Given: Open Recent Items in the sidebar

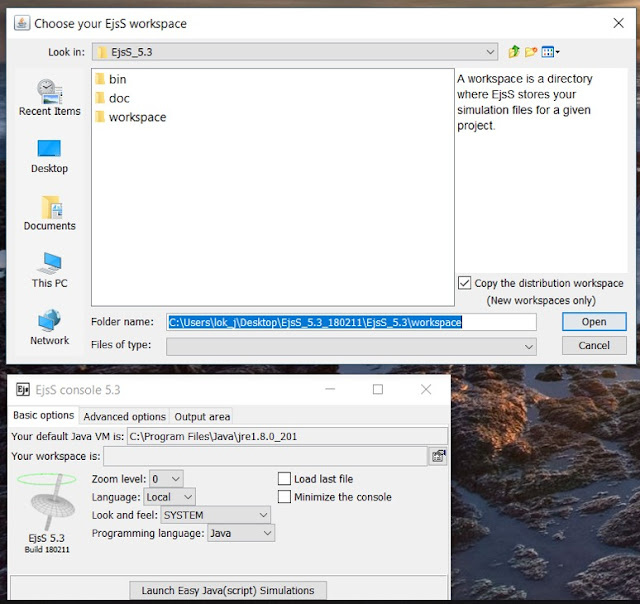Looking at the screenshot, I should pyautogui.click(x=49, y=98).
